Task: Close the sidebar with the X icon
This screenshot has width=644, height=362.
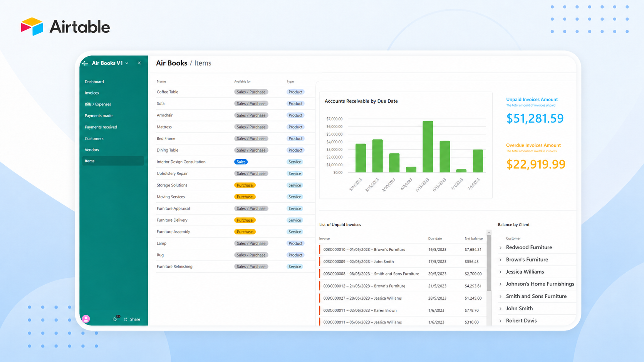Action: pyautogui.click(x=139, y=63)
